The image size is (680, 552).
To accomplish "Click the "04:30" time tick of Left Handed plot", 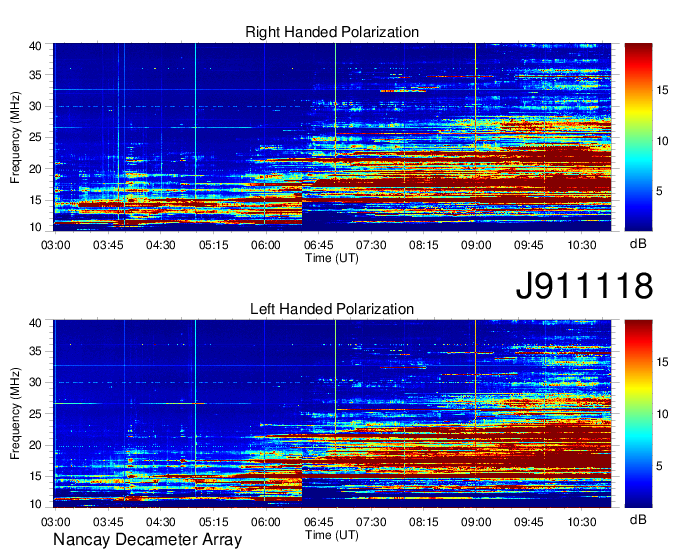I will tap(160, 522).
